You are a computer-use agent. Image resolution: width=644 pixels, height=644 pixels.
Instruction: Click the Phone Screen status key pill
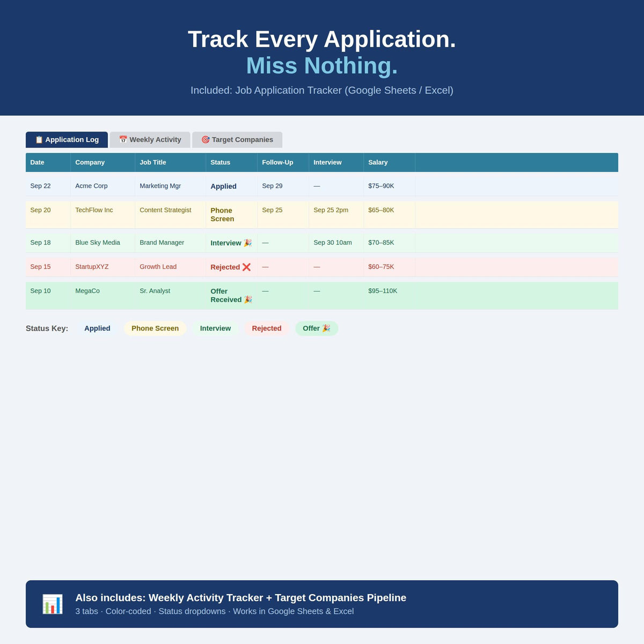[155, 328]
